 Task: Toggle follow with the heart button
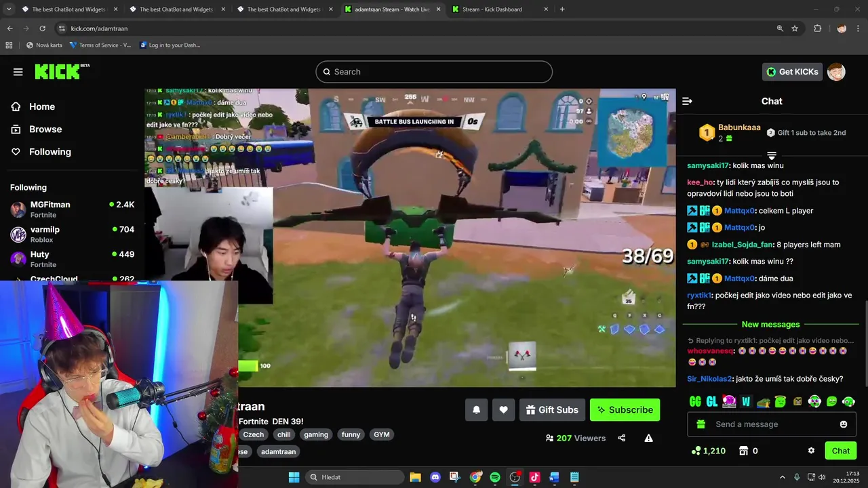point(503,409)
